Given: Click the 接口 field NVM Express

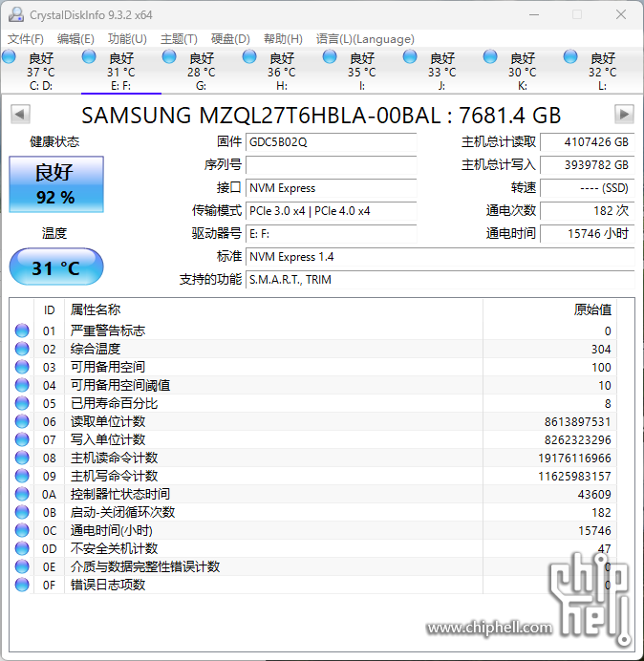Looking at the screenshot, I should [x=331, y=188].
